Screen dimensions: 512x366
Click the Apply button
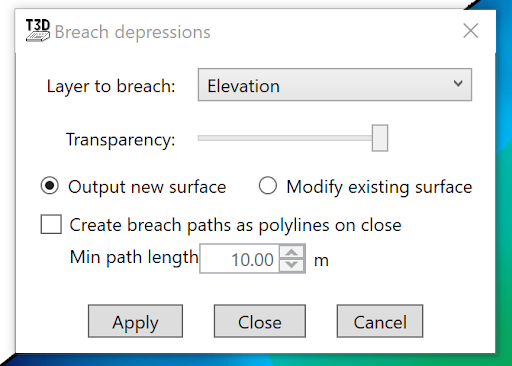point(135,321)
